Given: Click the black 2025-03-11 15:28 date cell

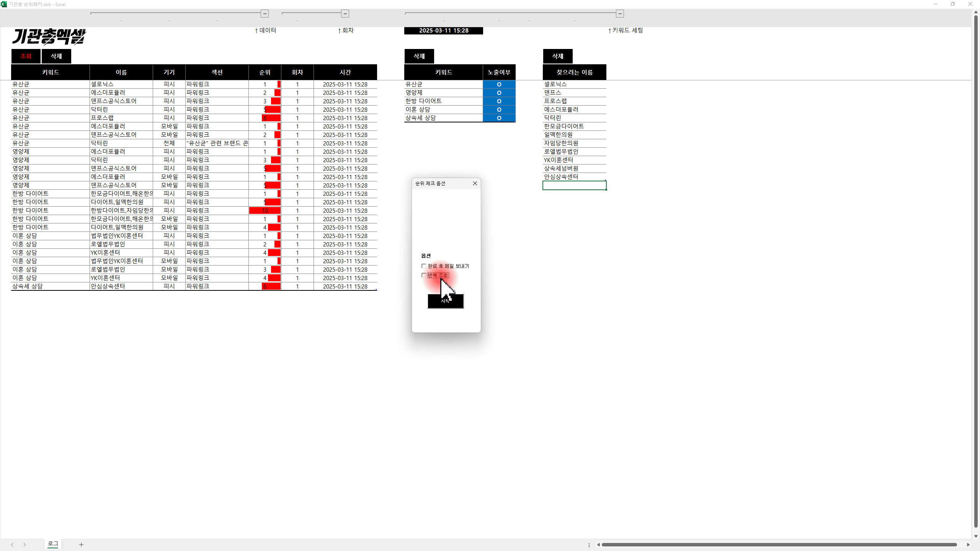Looking at the screenshot, I should pyautogui.click(x=444, y=31).
